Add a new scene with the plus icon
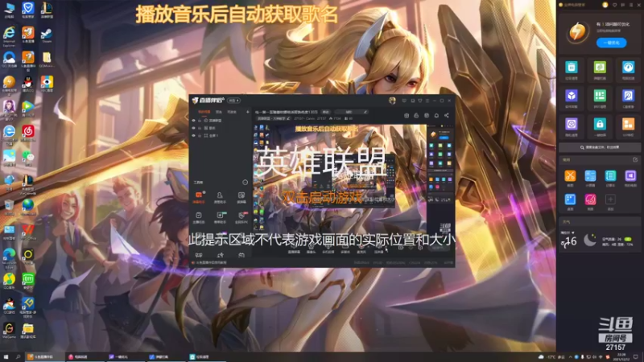The width and height of the screenshot is (644, 362). pyautogui.click(x=248, y=112)
